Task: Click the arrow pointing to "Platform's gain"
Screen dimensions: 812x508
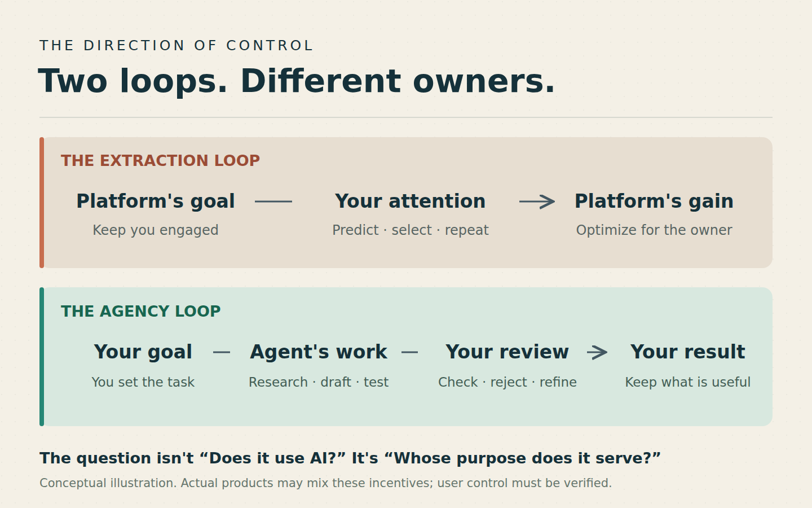Action: point(537,202)
